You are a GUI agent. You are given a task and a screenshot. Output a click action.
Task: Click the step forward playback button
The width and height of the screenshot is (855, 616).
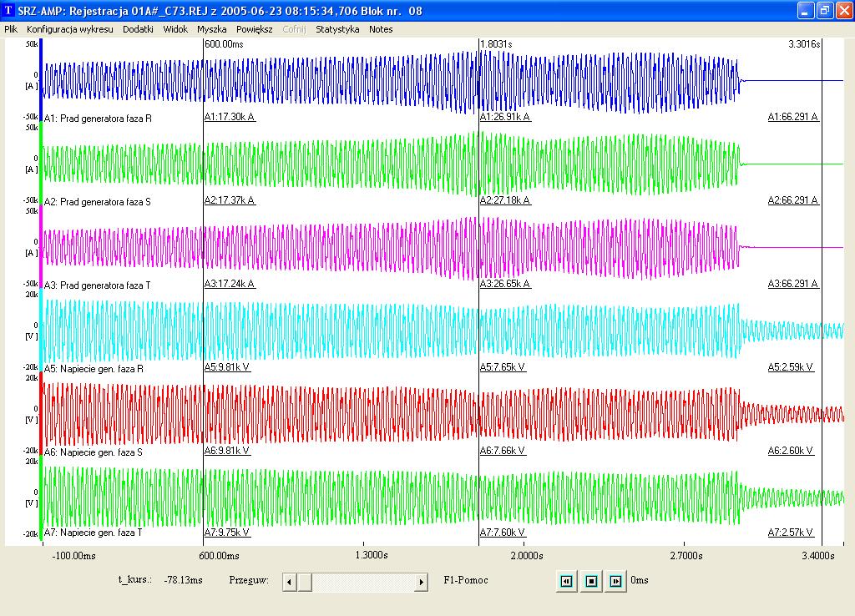[x=615, y=581]
